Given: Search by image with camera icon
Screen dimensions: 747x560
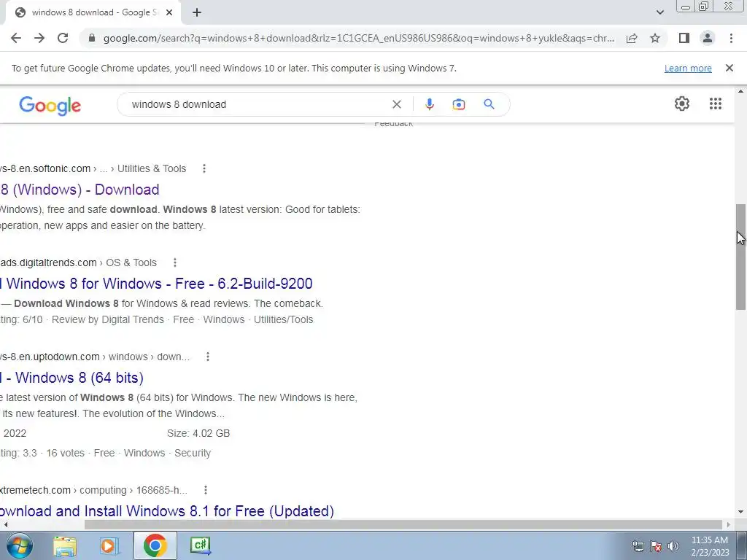Looking at the screenshot, I should (x=458, y=104).
